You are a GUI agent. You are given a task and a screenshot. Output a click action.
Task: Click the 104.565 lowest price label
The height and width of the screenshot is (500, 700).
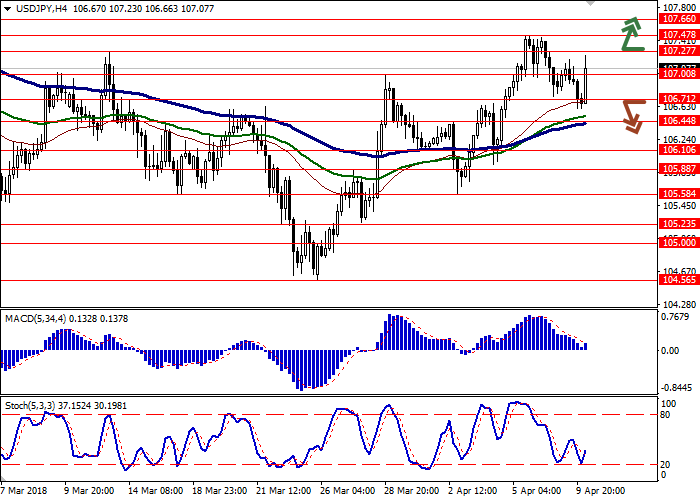coord(679,281)
